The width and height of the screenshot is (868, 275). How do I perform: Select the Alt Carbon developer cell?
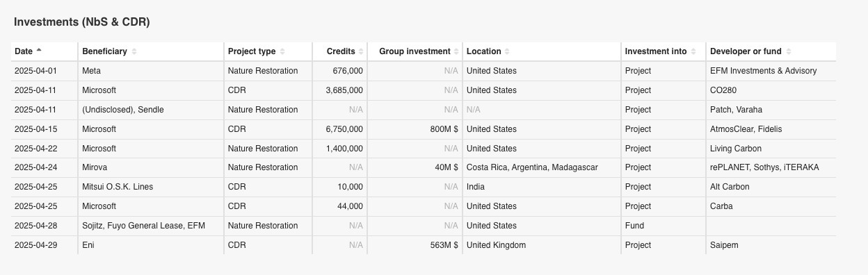pyautogui.click(x=771, y=187)
